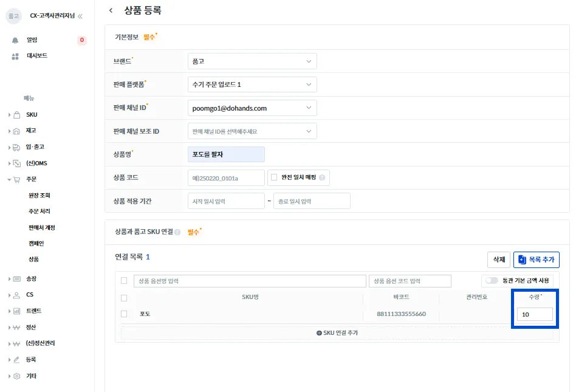Toggle 통관 기본 금액 사용 switch
The image size is (576, 392).
tap(492, 281)
